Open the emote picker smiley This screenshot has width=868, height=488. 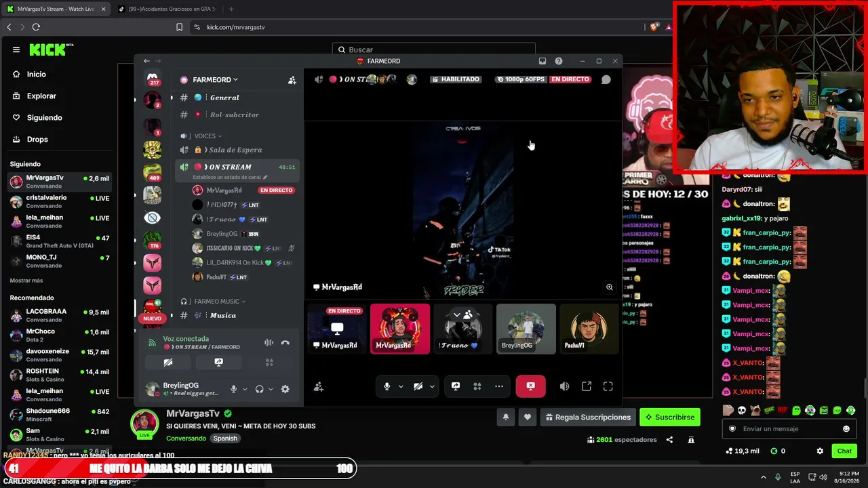[846, 429]
